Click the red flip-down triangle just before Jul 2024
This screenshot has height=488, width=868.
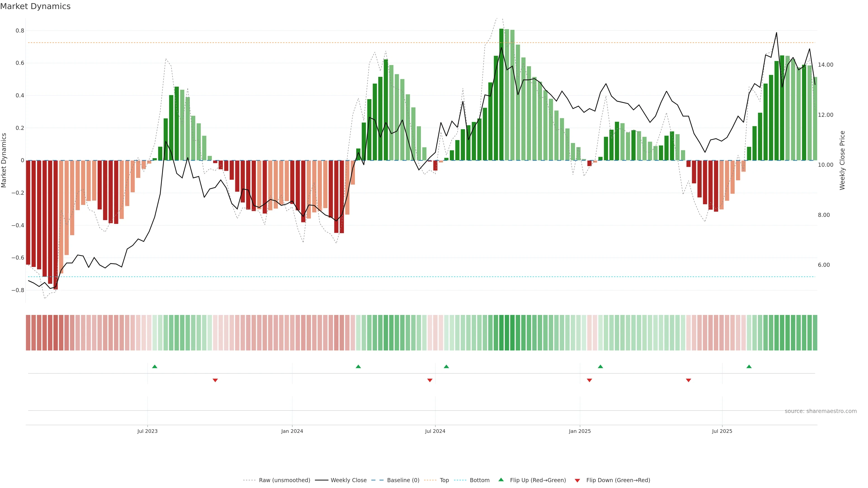430,380
